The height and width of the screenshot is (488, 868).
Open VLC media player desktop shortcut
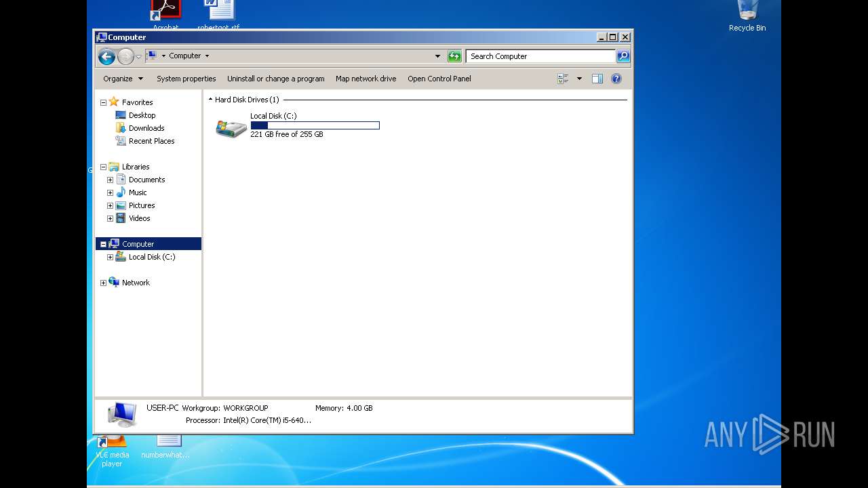coord(112,451)
